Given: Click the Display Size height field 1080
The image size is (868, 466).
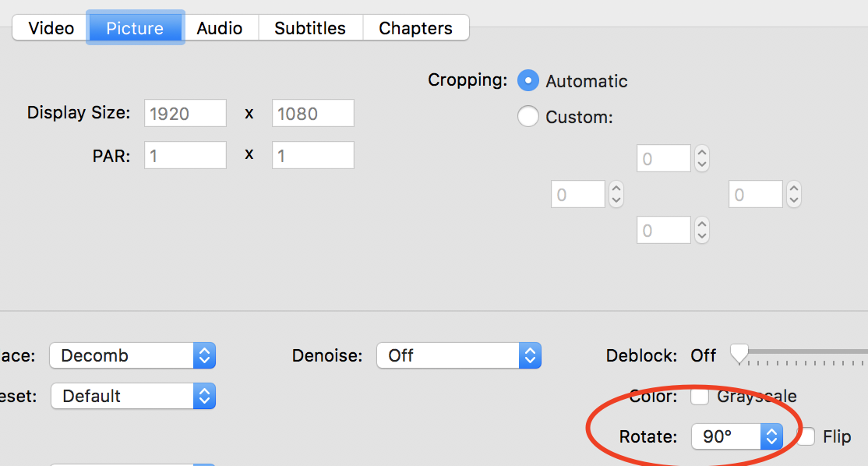Looking at the screenshot, I should (x=312, y=113).
